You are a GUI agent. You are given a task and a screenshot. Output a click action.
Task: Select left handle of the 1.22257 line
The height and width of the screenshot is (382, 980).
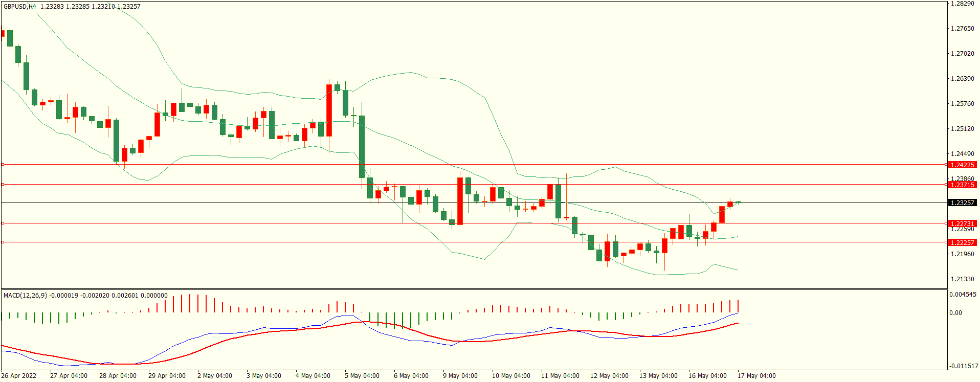(3, 242)
